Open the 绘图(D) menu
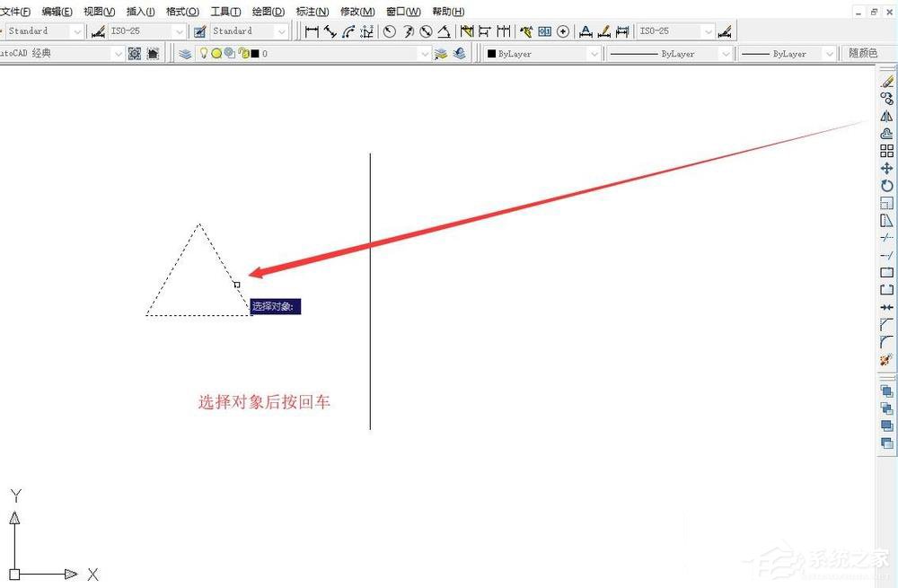This screenshot has width=898, height=588. [x=269, y=12]
